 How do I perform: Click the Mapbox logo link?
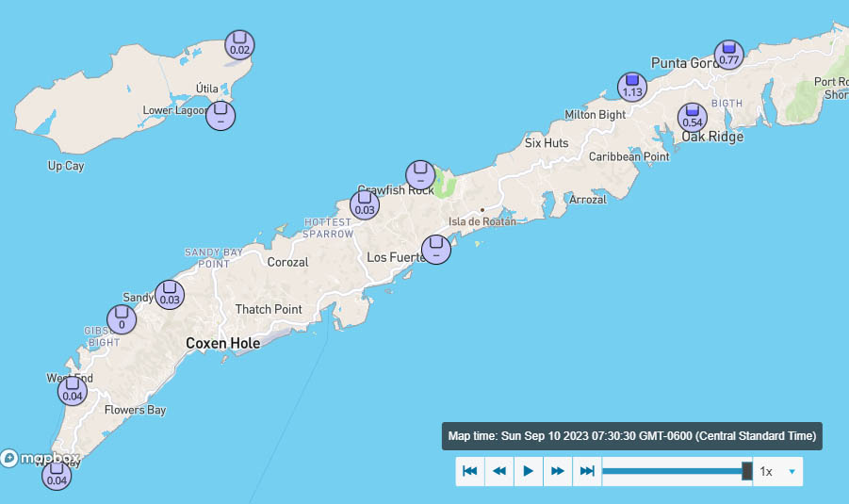[x=40, y=459]
